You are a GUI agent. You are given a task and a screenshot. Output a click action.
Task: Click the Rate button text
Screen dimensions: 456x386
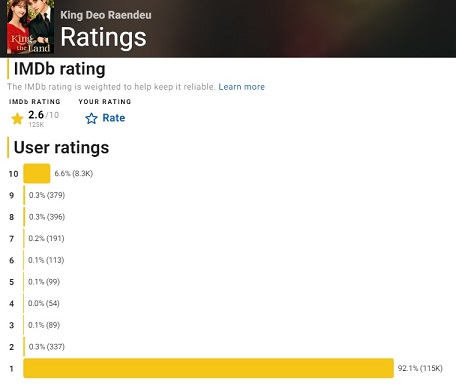coord(114,118)
